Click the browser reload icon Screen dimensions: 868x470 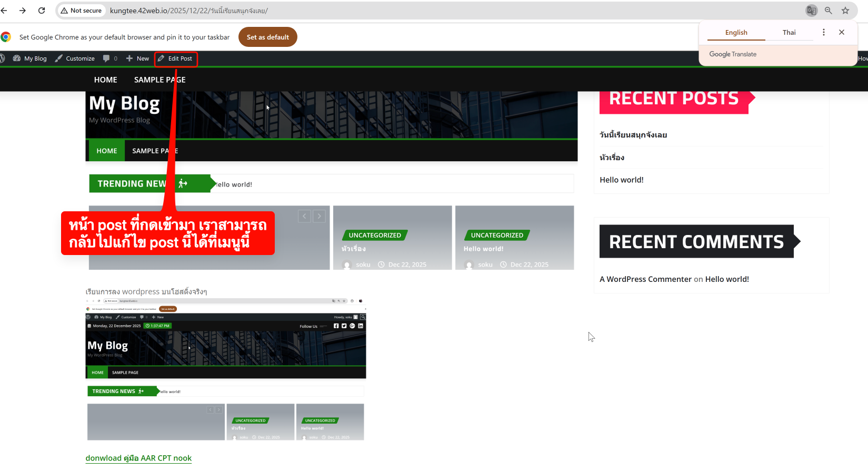click(42, 11)
